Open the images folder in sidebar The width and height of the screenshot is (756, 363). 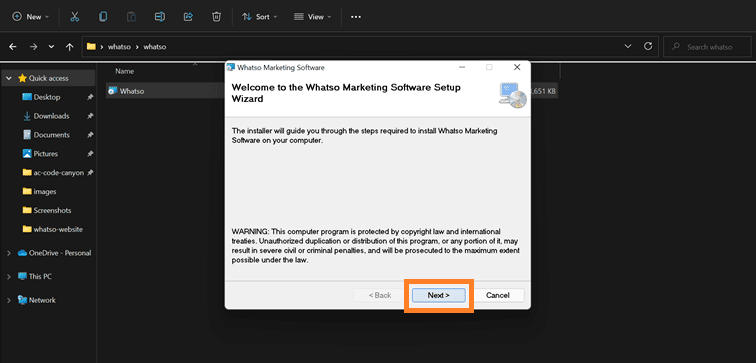[x=45, y=191]
